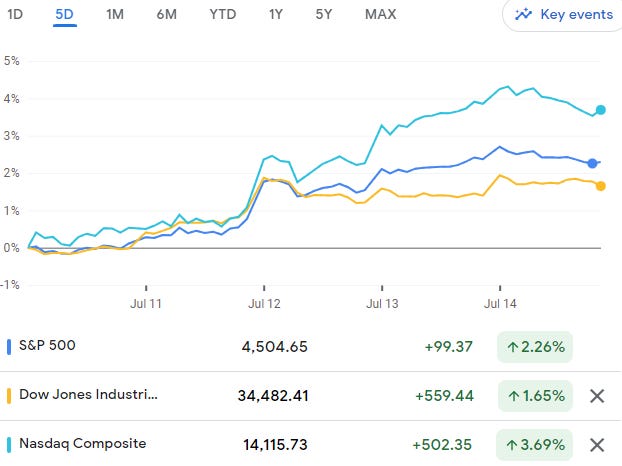Click the S&P 500 price 4,504.65
The image size is (622, 466).
tap(275, 347)
